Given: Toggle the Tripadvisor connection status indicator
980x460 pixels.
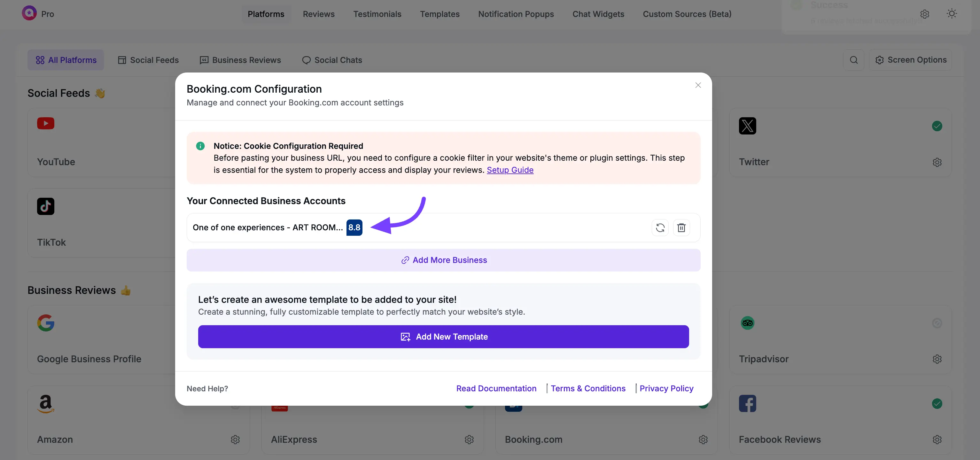Looking at the screenshot, I should (937, 323).
